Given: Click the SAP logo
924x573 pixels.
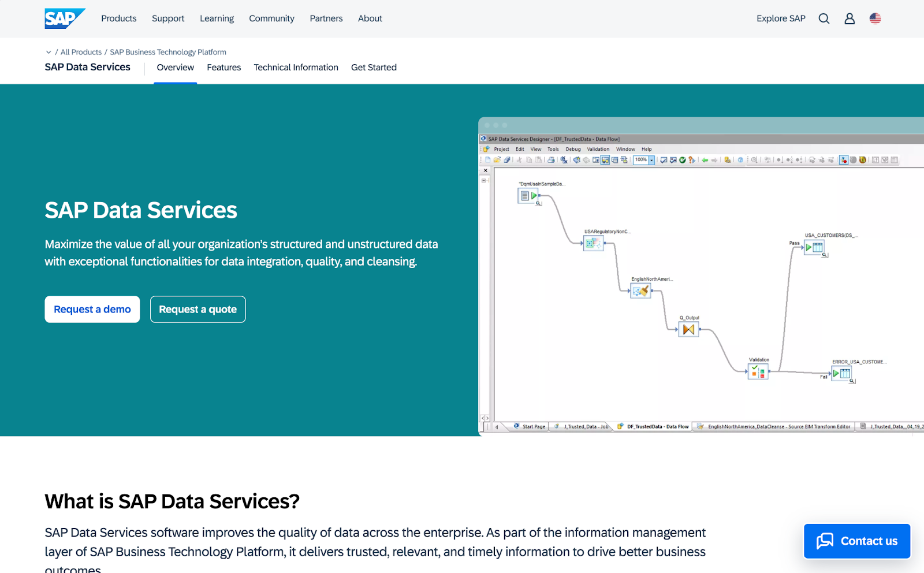Looking at the screenshot, I should pos(65,18).
